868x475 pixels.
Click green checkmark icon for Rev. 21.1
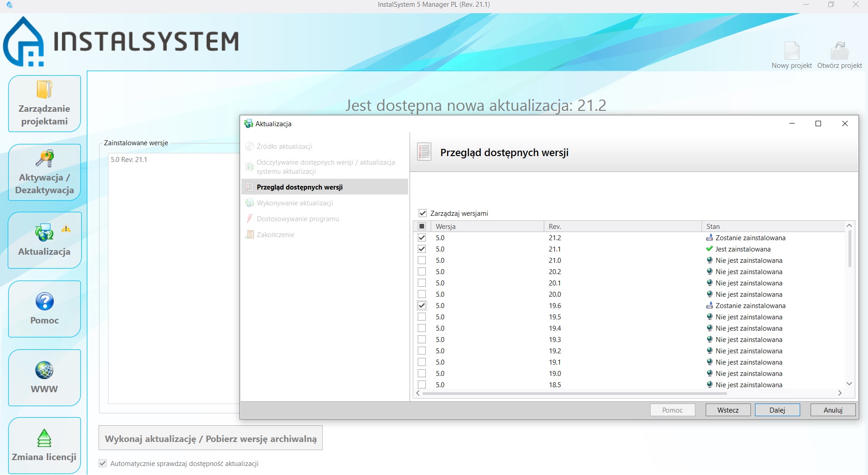coord(709,249)
